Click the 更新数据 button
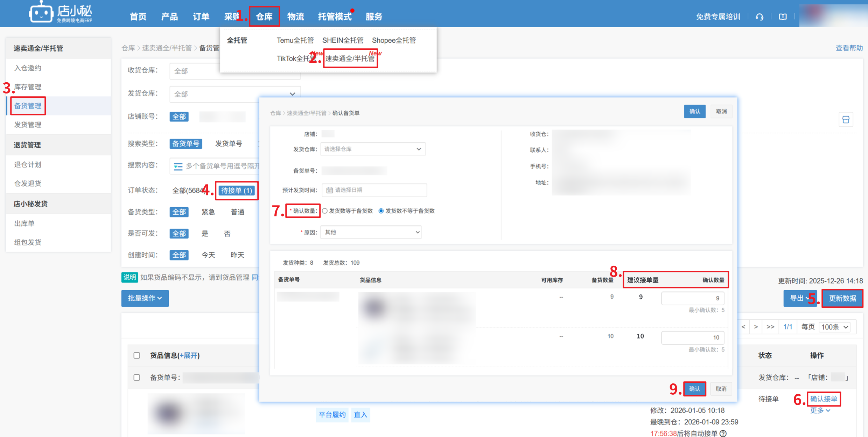The height and width of the screenshot is (437, 868). pyautogui.click(x=842, y=298)
